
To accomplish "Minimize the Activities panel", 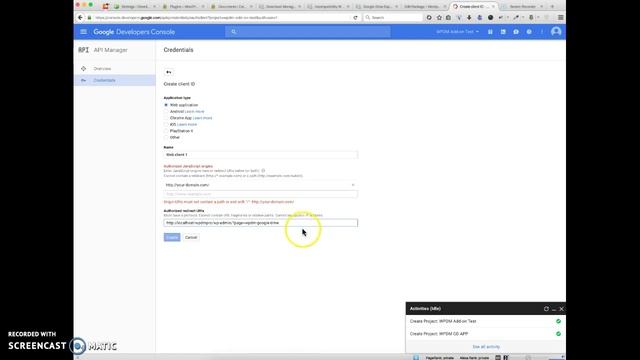I will [554, 309].
